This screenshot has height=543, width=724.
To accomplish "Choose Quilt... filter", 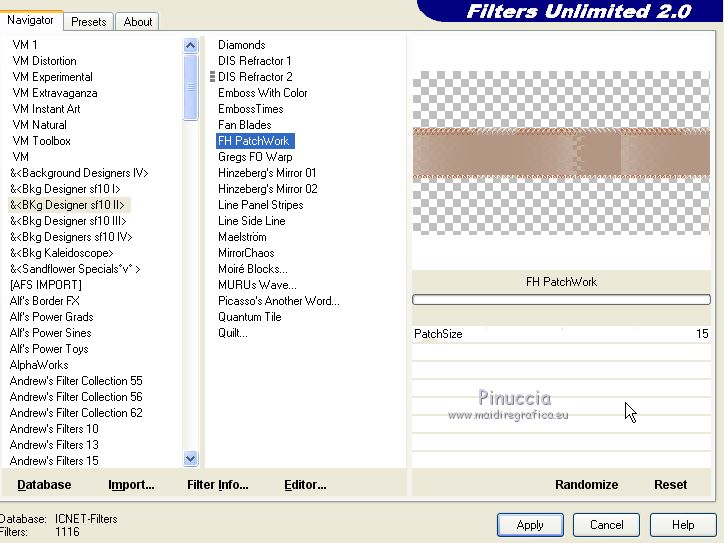I will pos(233,333).
